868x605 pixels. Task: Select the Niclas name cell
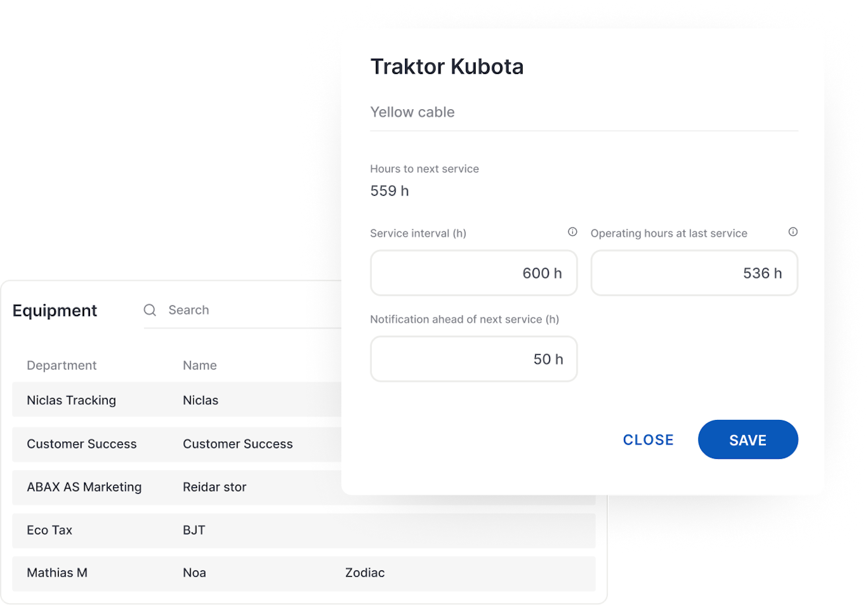[200, 400]
